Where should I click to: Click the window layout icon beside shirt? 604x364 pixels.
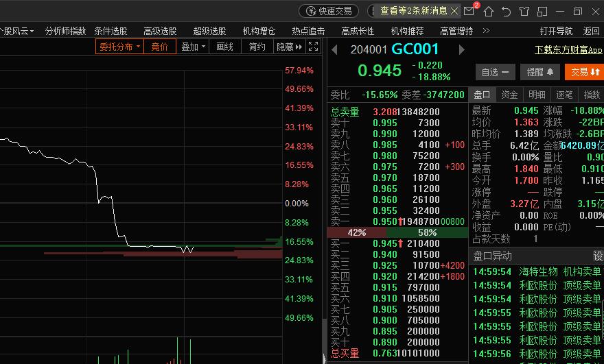542,12
